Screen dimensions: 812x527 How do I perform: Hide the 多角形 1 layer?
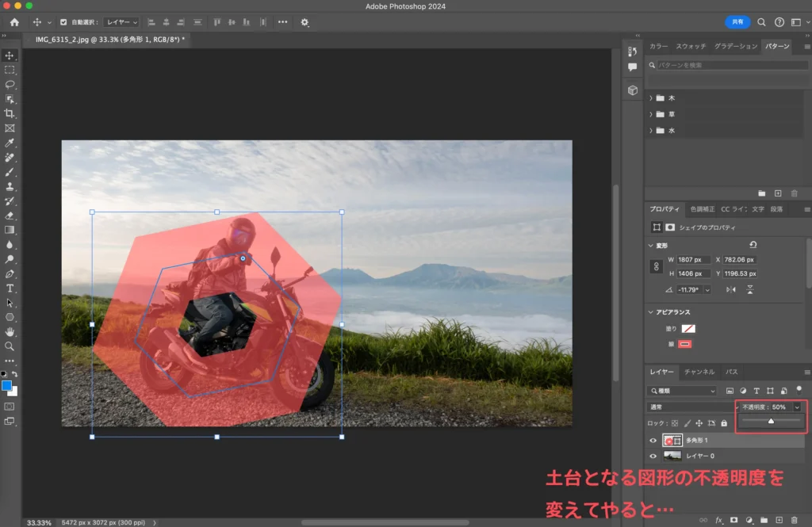pos(653,441)
